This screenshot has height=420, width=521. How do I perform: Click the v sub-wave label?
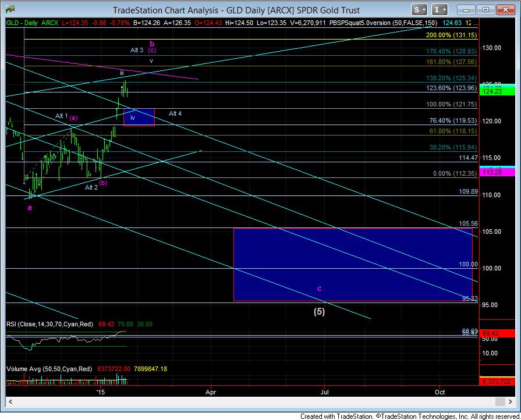click(151, 60)
